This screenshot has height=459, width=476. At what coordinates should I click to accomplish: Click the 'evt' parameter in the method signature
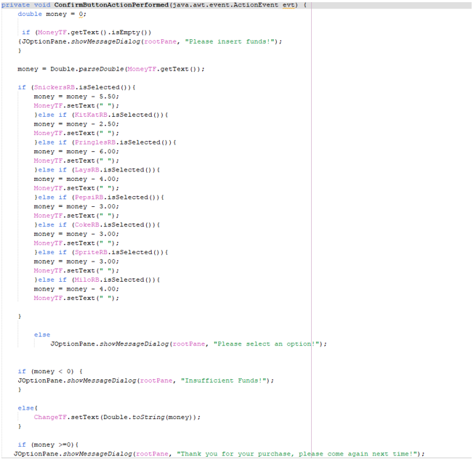(289, 5)
